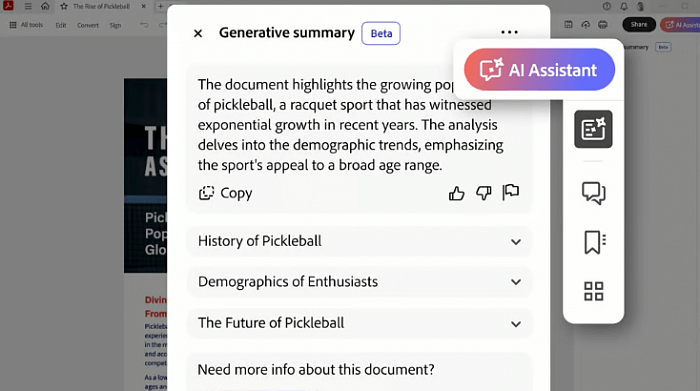Go to the Home view
This screenshot has height=391, width=700.
[45, 6]
